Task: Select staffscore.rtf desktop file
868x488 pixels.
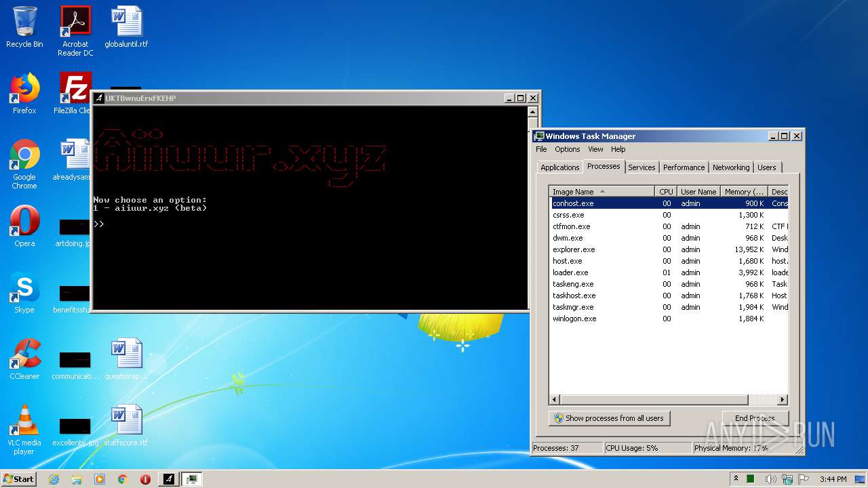Action: 126,426
